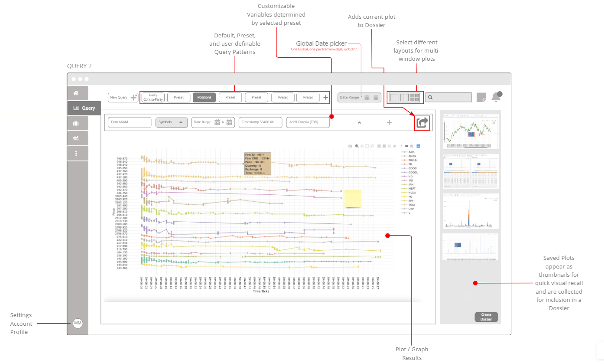Image resolution: width=604 pixels, height=364 pixels.
Task: Click the Create Dossier button
Action: point(486,317)
